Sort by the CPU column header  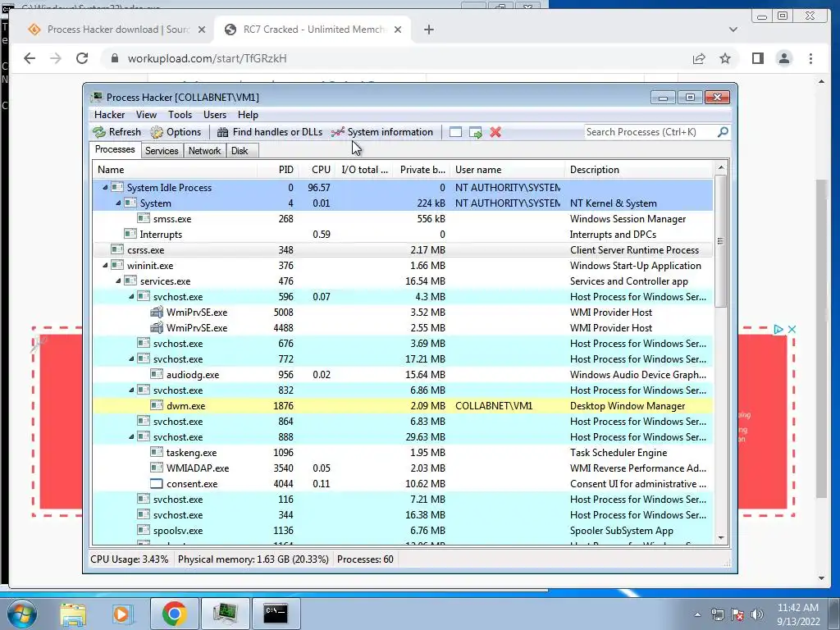coord(317,170)
